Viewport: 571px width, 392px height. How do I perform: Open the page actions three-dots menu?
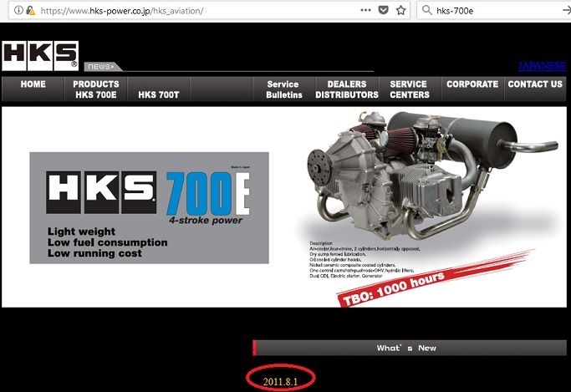366,11
